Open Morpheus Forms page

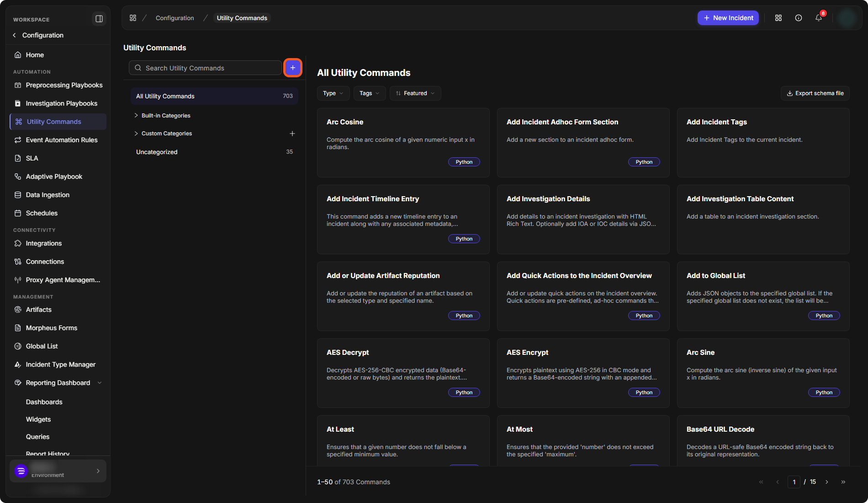[58, 328]
